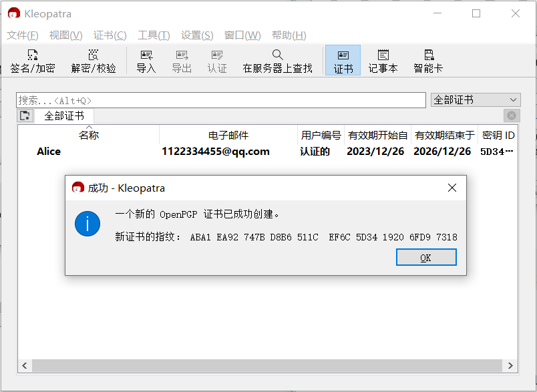
Task: Click the 5D34 key ID cell
Action: 497,152
